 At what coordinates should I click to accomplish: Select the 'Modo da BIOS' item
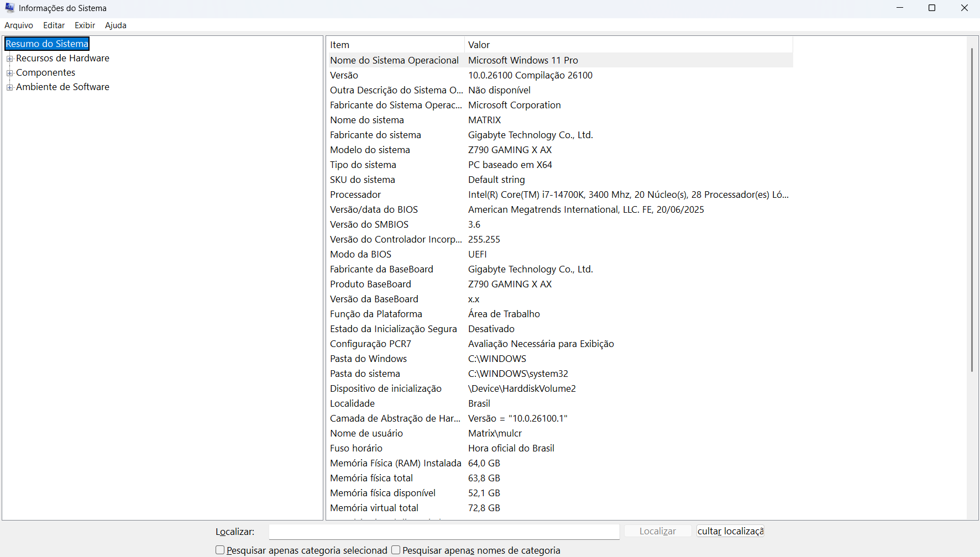[360, 254]
